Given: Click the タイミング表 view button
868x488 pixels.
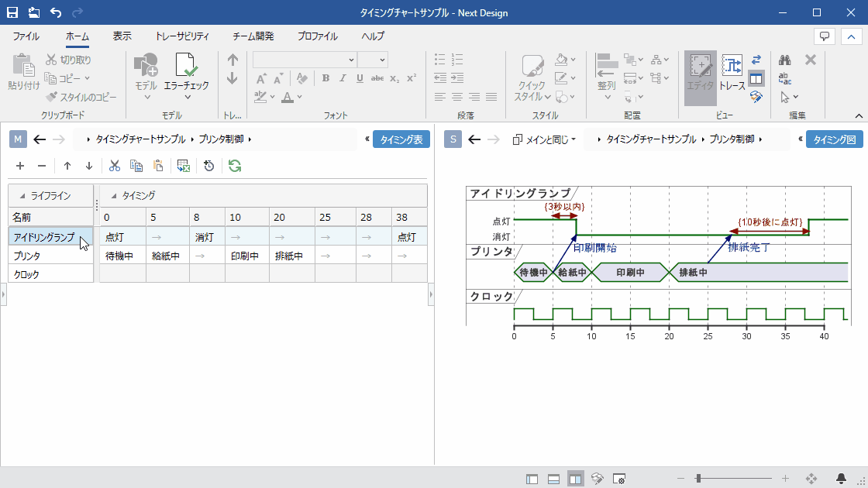Looking at the screenshot, I should point(401,139).
